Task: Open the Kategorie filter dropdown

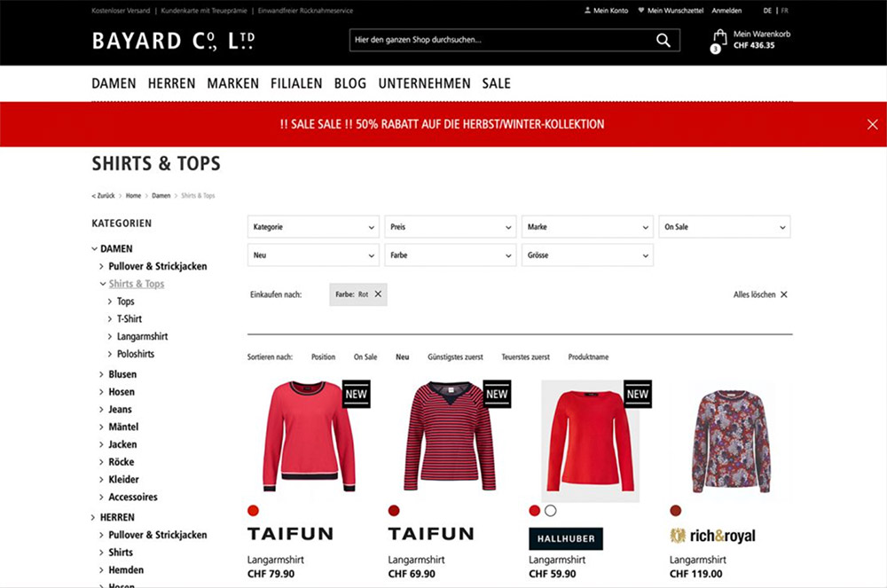Action: pos(313,227)
